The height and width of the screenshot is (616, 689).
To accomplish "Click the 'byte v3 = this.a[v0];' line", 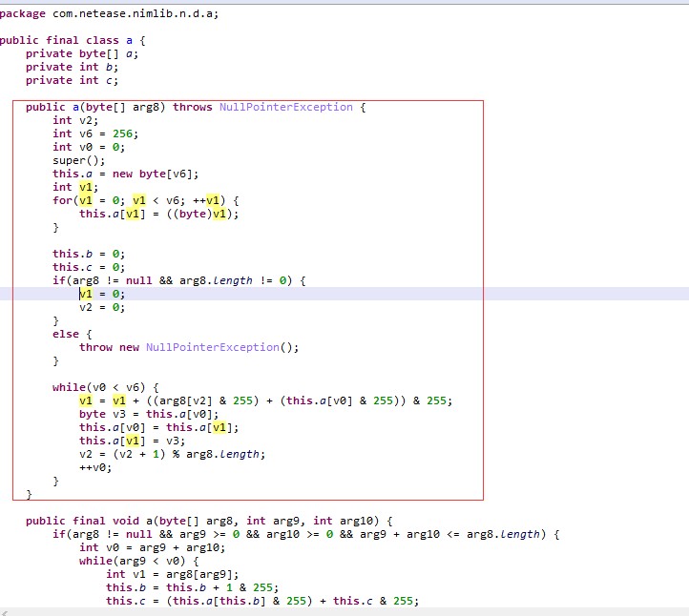I will pos(149,414).
